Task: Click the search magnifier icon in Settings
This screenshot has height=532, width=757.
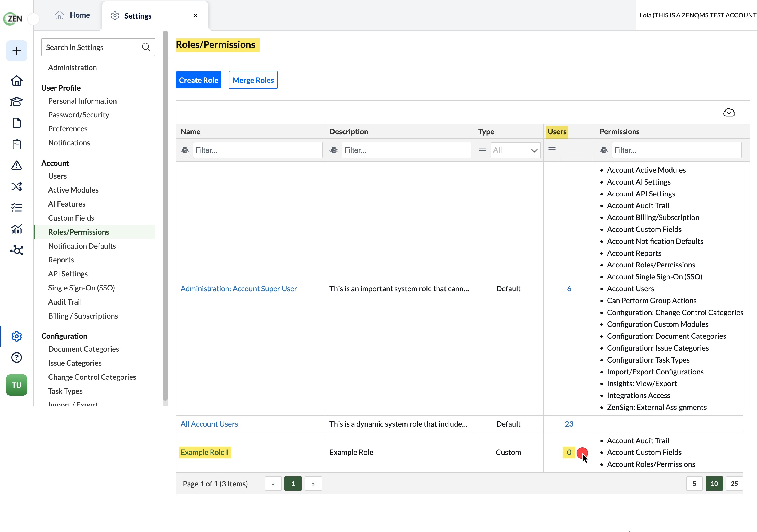Action: coord(146,47)
